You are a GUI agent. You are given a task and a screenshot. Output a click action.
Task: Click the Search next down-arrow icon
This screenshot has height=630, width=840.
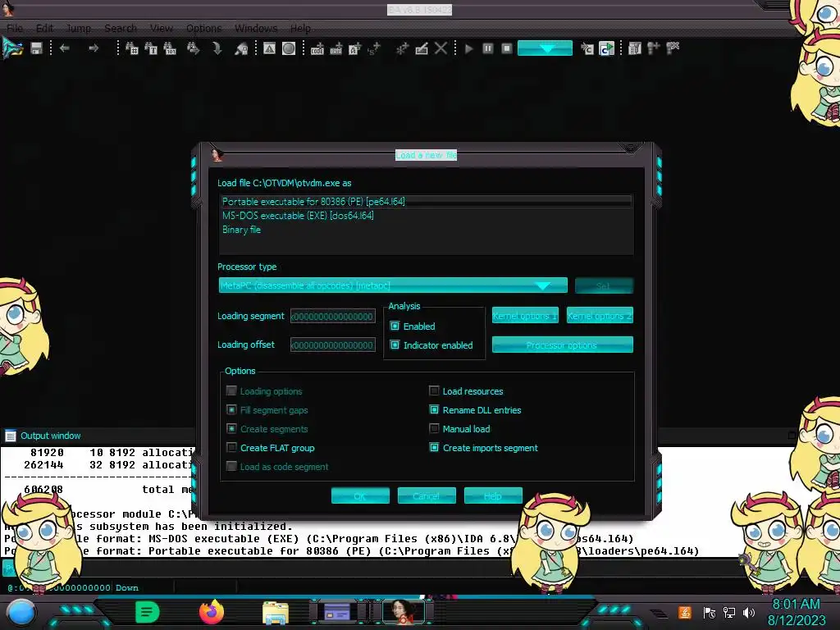pyautogui.click(x=217, y=48)
